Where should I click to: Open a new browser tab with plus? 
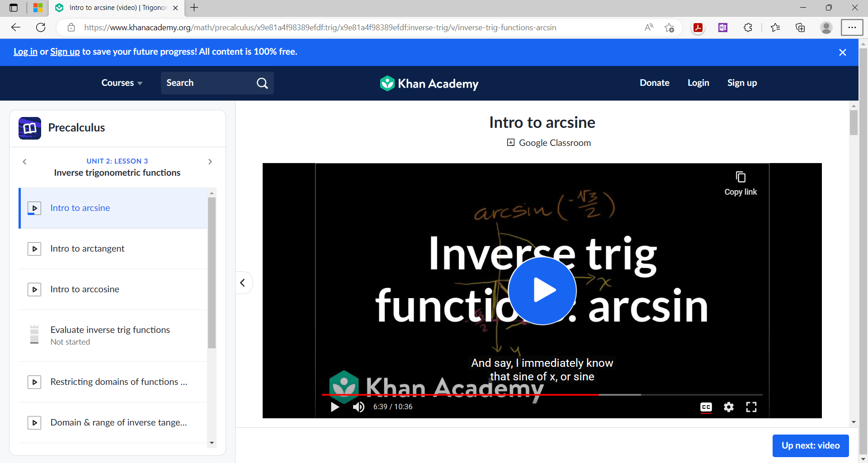pyautogui.click(x=194, y=8)
